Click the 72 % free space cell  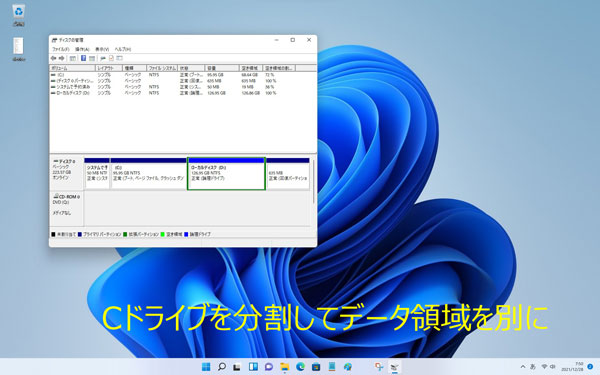click(x=269, y=75)
